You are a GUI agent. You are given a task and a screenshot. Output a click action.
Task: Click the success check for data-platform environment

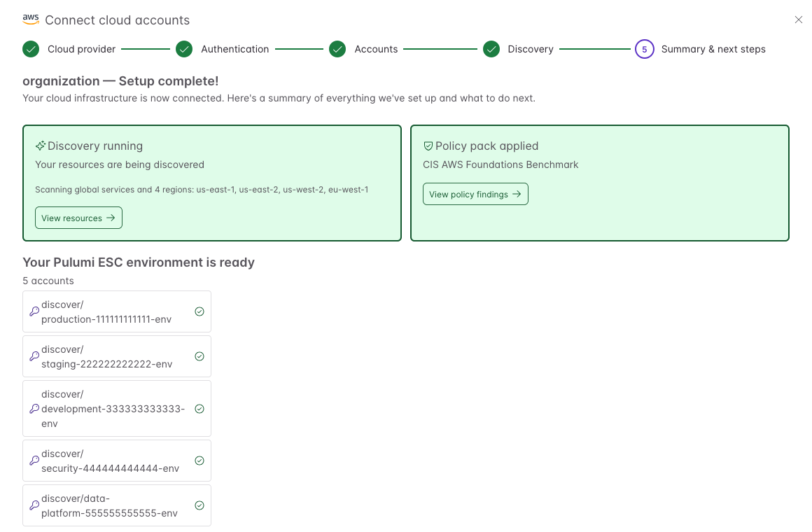199,505
